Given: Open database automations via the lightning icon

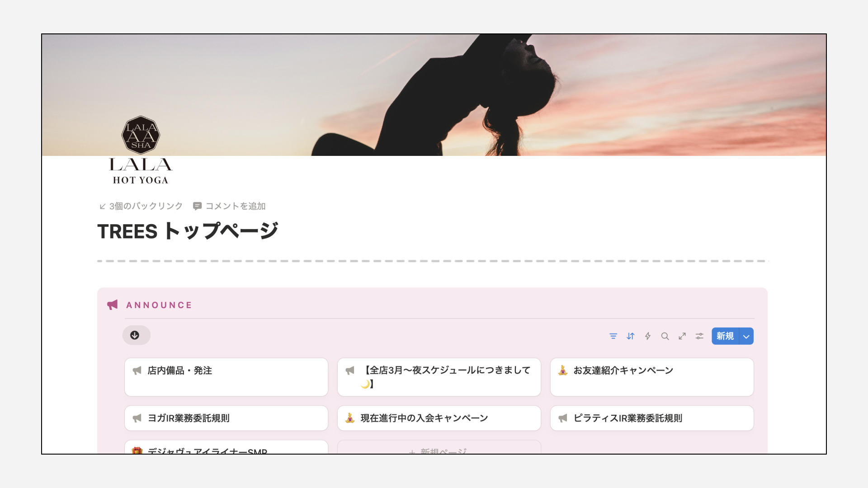Looking at the screenshot, I should pos(647,336).
